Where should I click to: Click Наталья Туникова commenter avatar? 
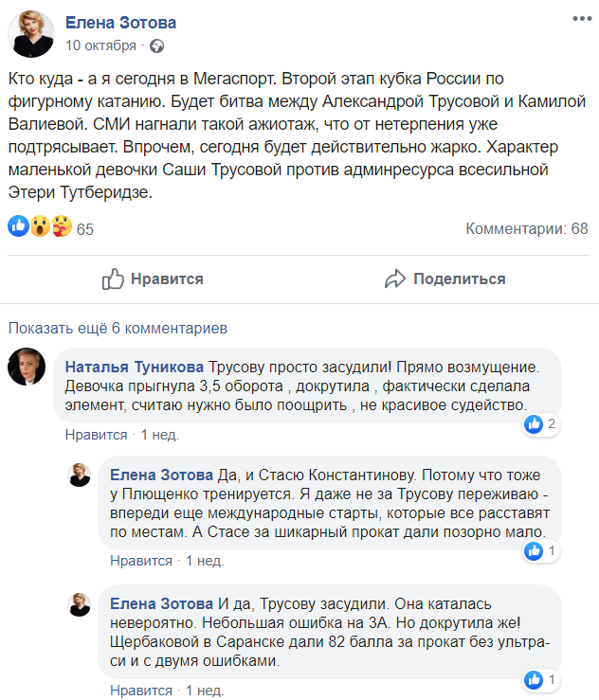click(27, 367)
